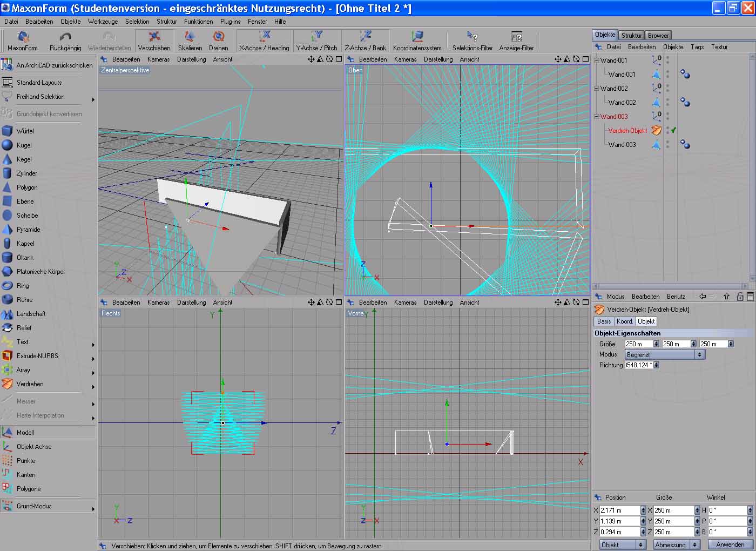This screenshot has width=756, height=551.
Task: Toggle lock icon in attribute manager
Action: point(740,297)
